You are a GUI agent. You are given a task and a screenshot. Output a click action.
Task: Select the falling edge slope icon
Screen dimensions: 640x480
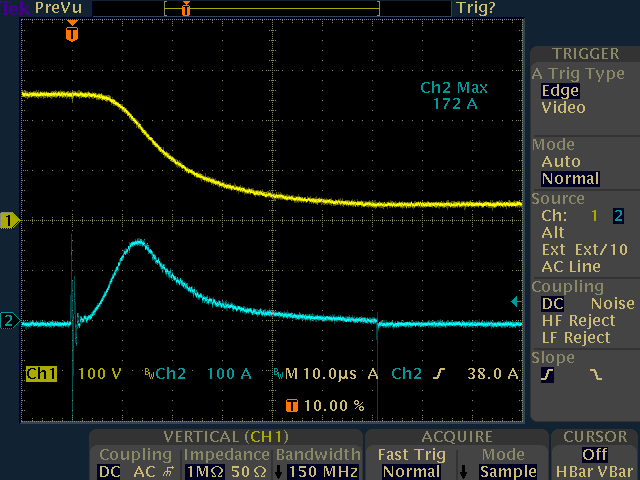pyautogui.click(x=596, y=375)
